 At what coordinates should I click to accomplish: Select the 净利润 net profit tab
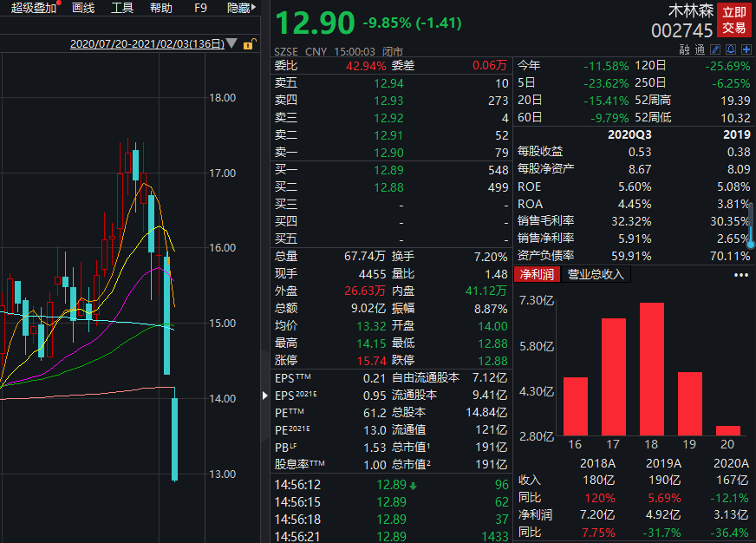538,274
